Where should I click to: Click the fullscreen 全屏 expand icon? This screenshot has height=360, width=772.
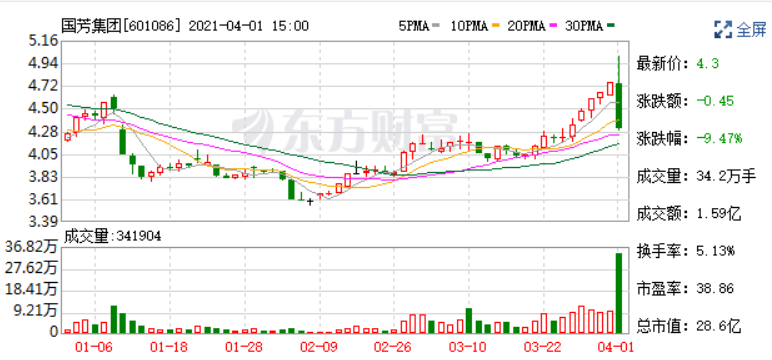(723, 30)
